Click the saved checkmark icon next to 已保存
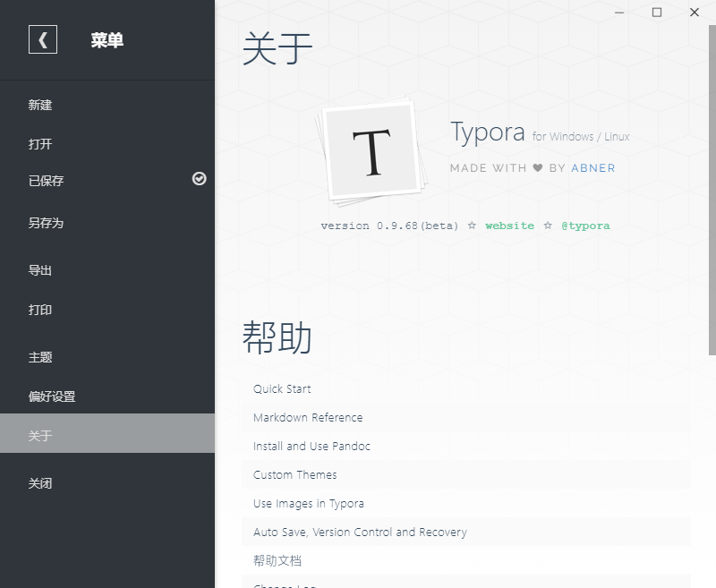 [199, 178]
